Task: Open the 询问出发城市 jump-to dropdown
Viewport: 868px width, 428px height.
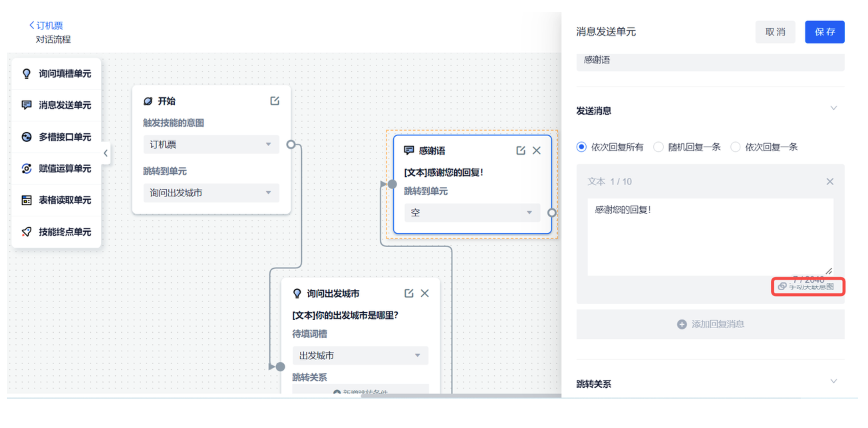Action: click(x=211, y=193)
